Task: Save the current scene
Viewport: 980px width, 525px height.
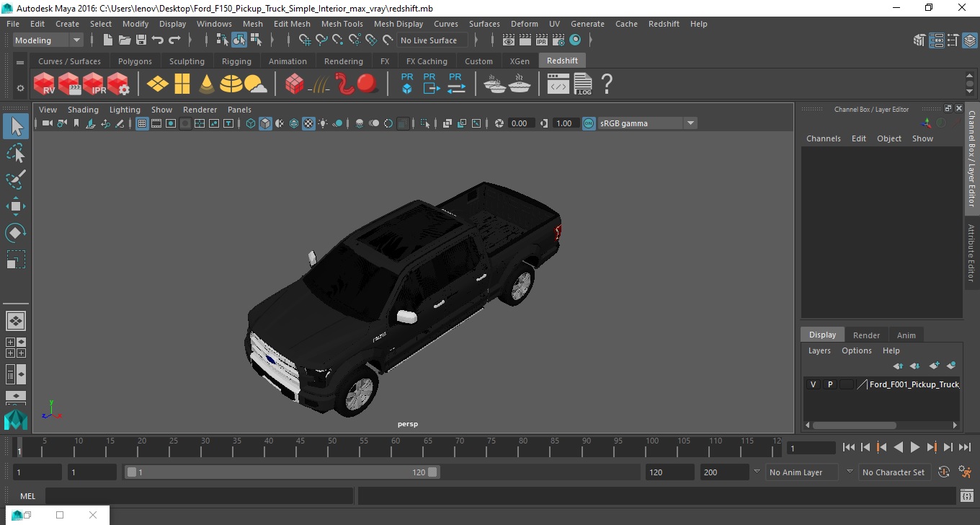Action: coord(141,40)
